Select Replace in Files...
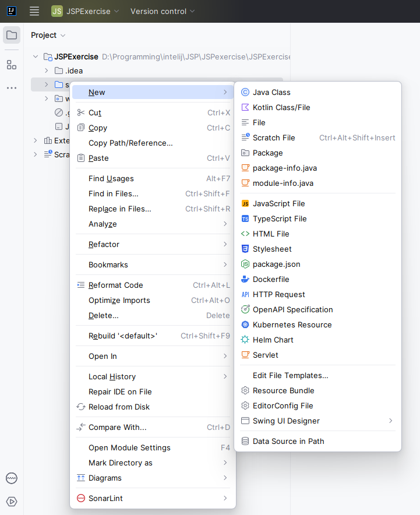This screenshot has height=515, width=420. click(x=153, y=209)
